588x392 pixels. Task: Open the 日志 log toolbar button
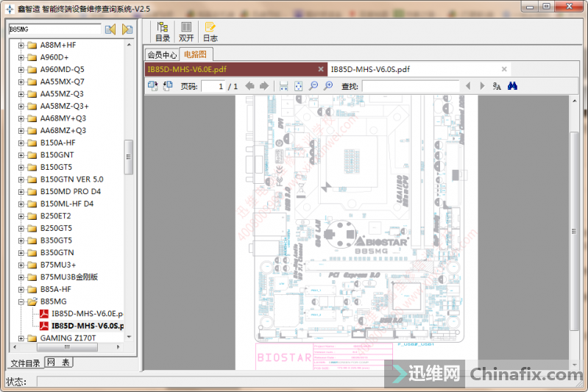[x=210, y=32]
